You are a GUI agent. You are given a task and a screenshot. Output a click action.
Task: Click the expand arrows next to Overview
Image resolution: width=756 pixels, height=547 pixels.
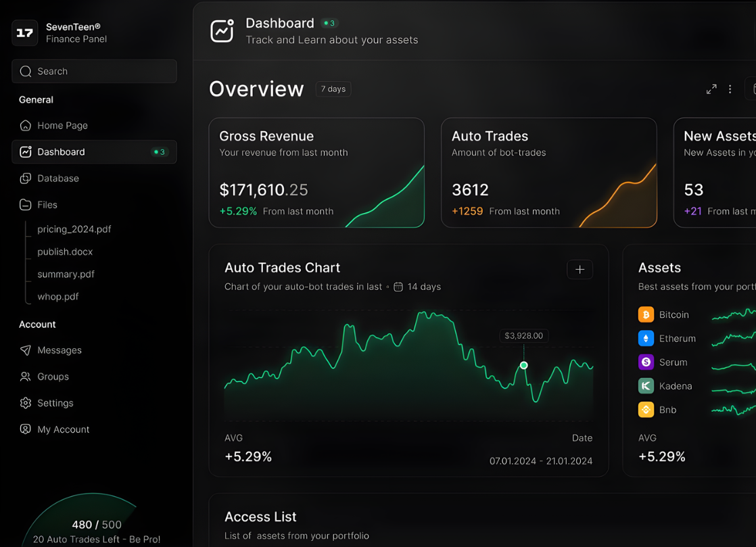(x=711, y=89)
